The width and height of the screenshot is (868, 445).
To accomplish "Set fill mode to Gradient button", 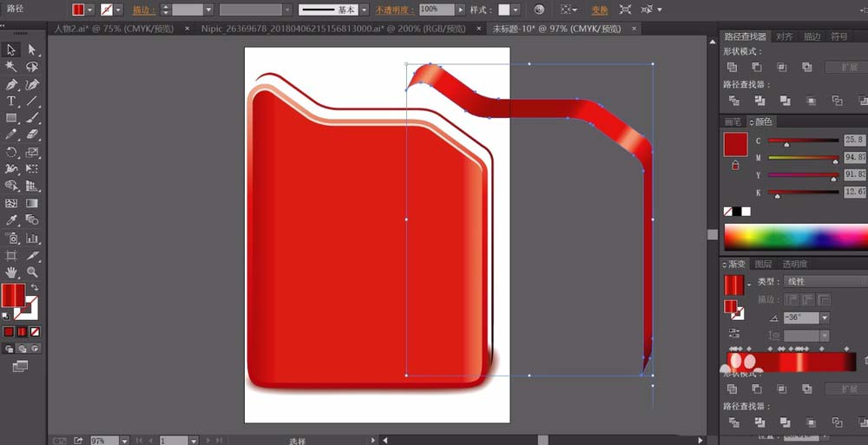I will 22,331.
